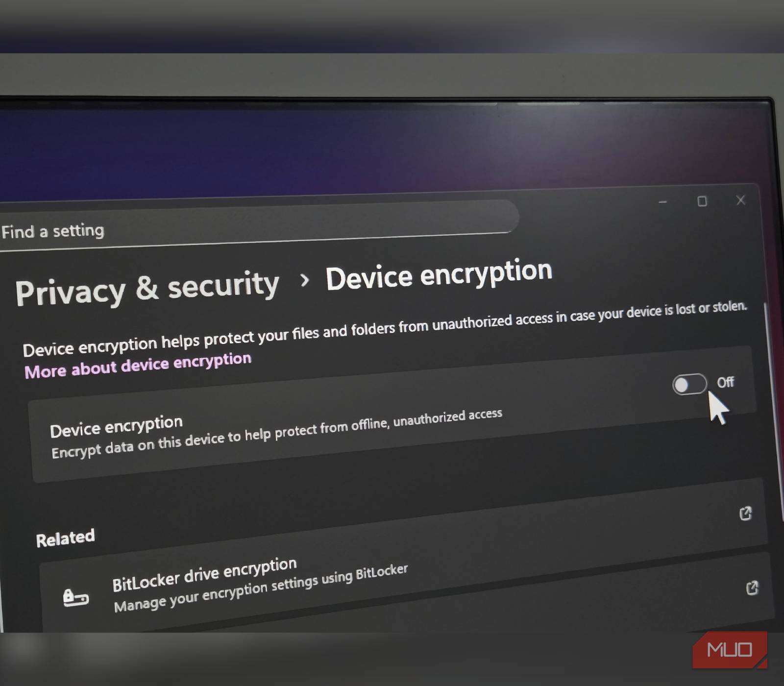
Task: Maximize the Settings window
Action: point(702,201)
